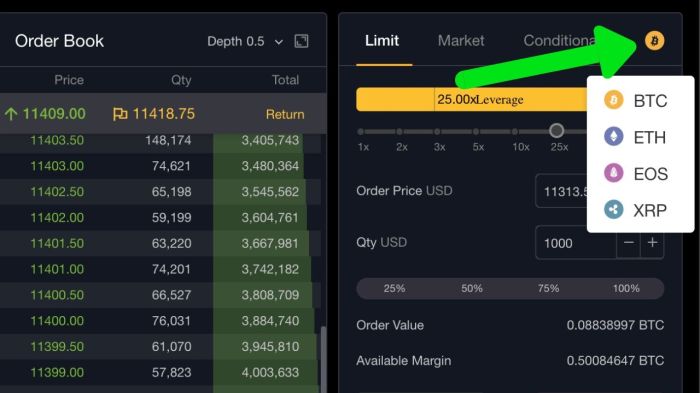Open the Bitcoin coin selector icon
Image resolution: width=700 pixels, height=393 pixels.
[654, 41]
